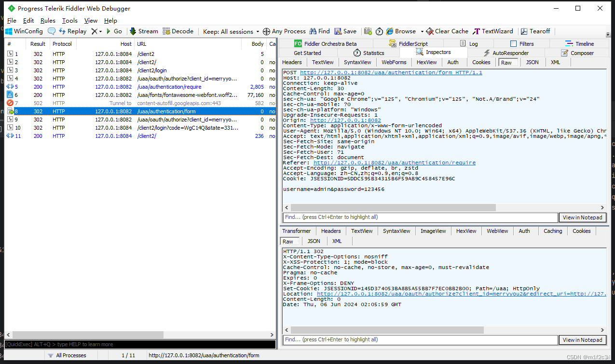615x364 pixels.
Task: Open the Filters tab
Action: [x=522, y=44]
